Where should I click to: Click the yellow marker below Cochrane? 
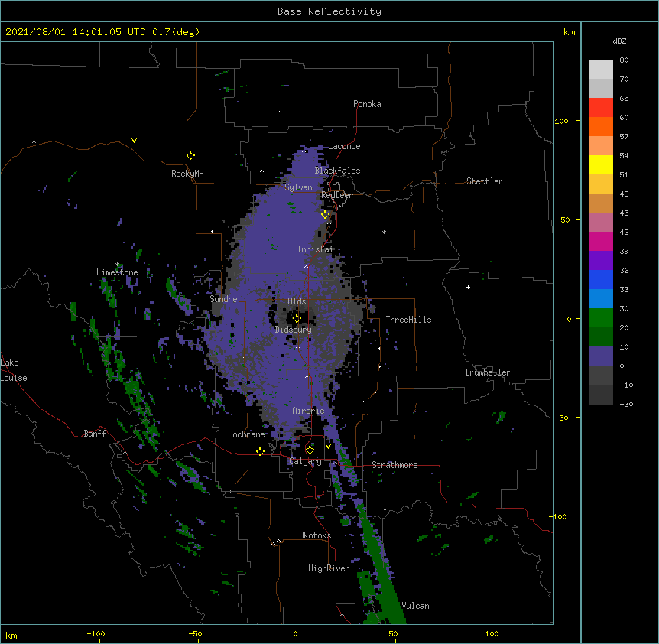(x=260, y=451)
